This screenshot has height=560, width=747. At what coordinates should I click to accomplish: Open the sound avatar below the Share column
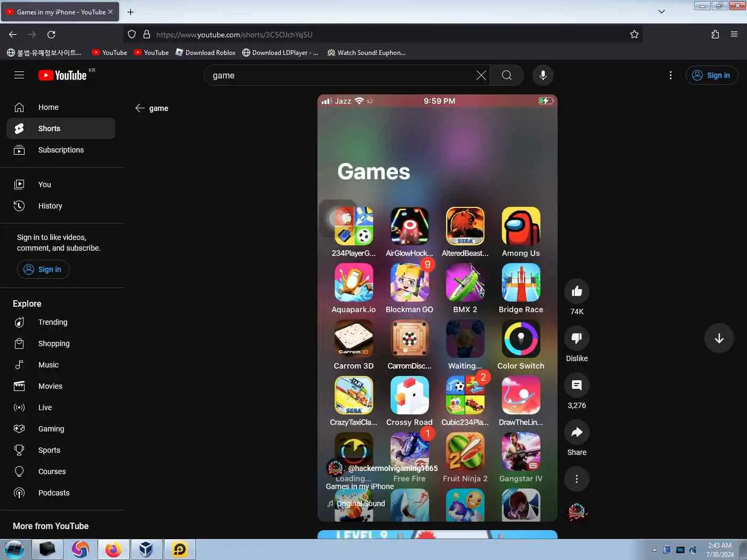pyautogui.click(x=577, y=512)
